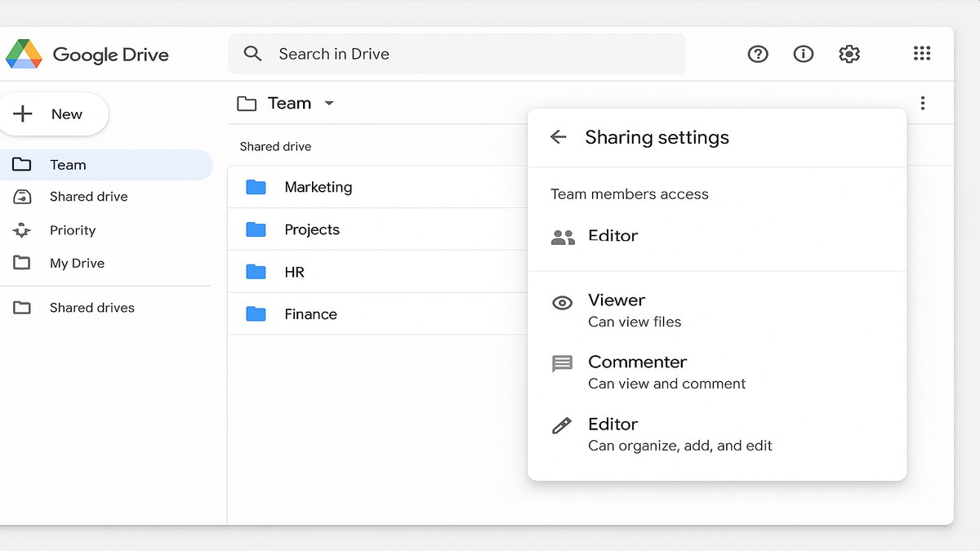
Task: Open the Google apps grid
Action: 921,54
